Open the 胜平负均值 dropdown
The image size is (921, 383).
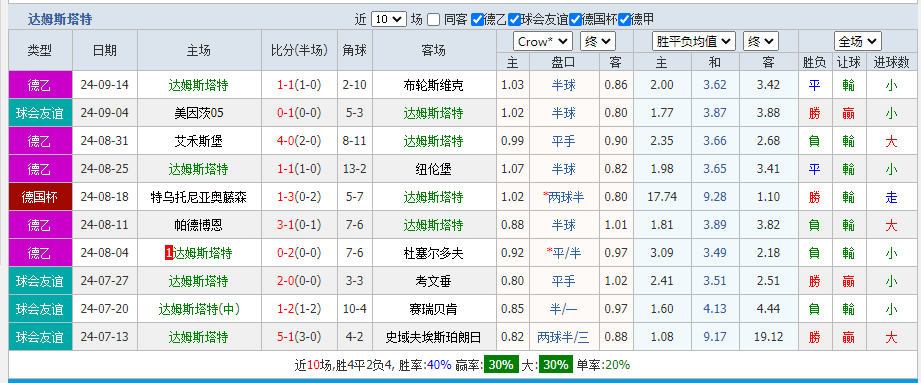point(694,42)
